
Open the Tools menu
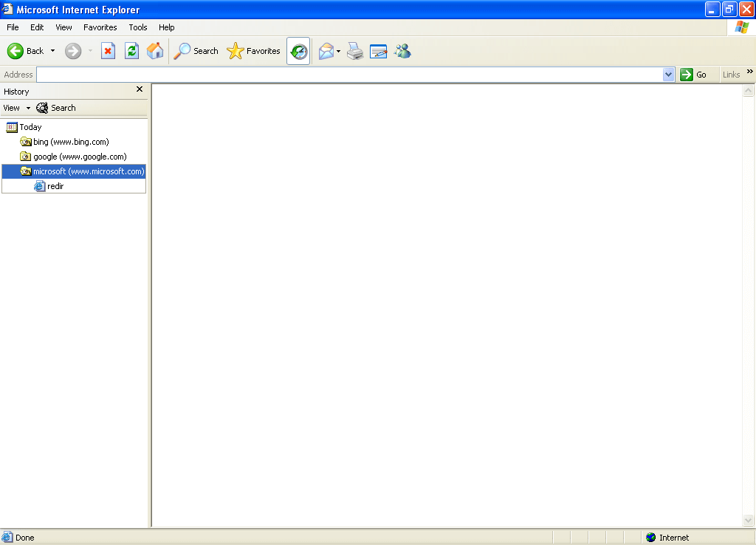[x=138, y=27]
